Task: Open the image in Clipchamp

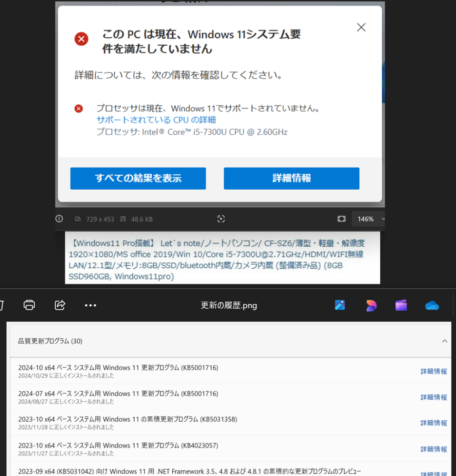Action: 401,305
